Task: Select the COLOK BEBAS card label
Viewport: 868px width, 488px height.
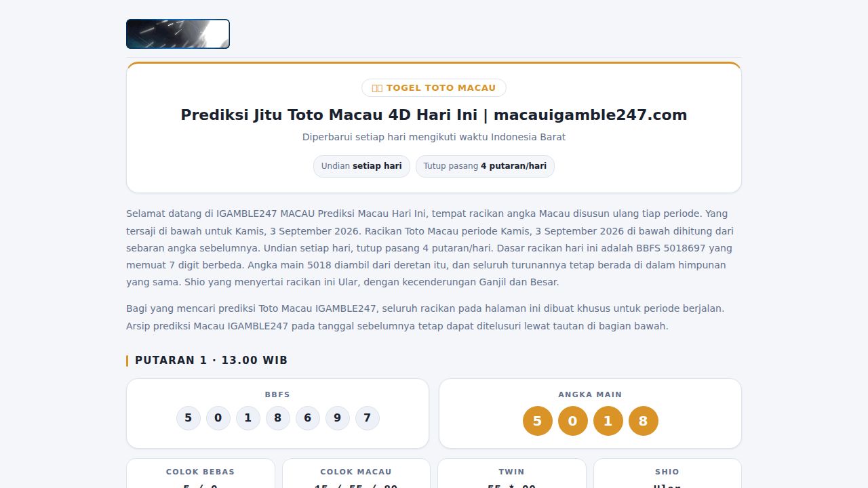Action: (201, 472)
